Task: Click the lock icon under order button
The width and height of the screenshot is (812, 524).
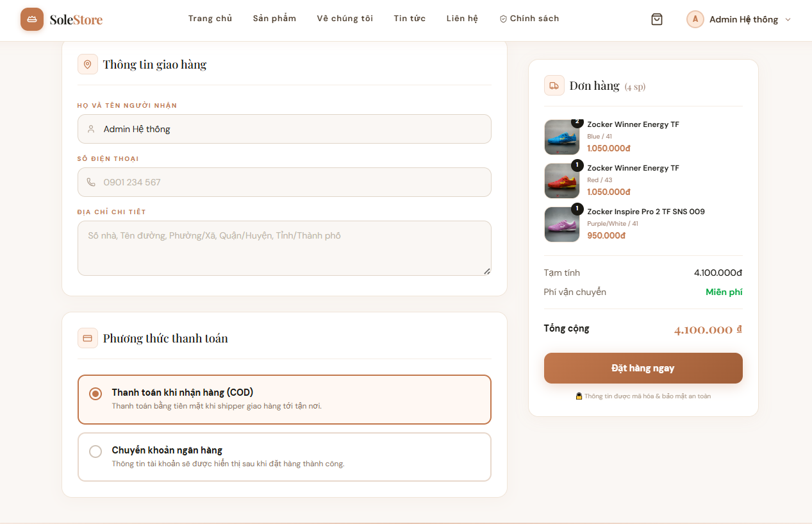Action: pyautogui.click(x=579, y=396)
